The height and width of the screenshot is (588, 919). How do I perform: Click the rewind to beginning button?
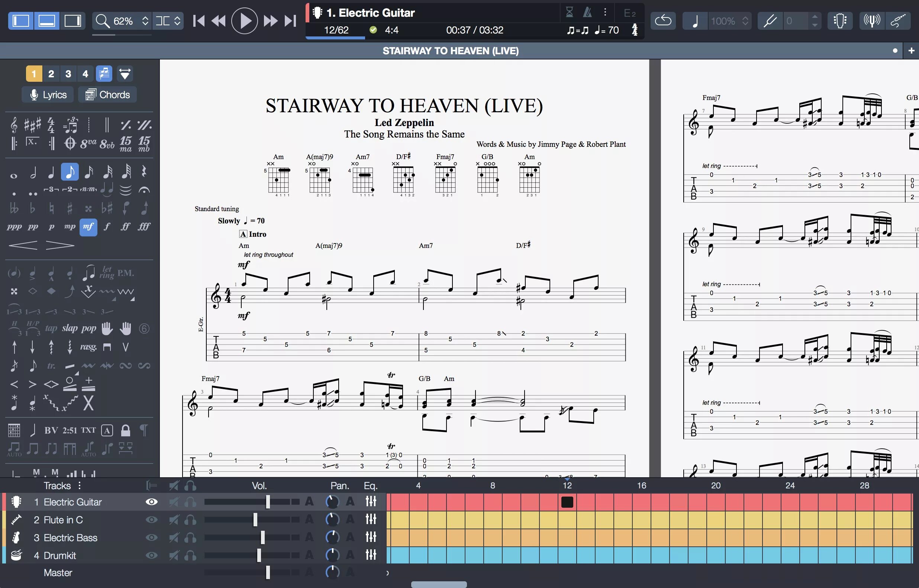[x=198, y=21]
